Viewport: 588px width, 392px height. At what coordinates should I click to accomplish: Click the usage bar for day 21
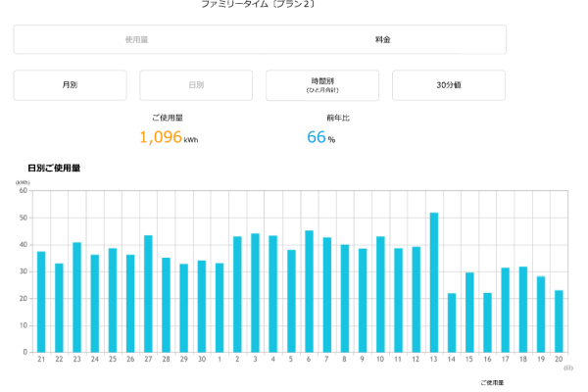point(41,302)
